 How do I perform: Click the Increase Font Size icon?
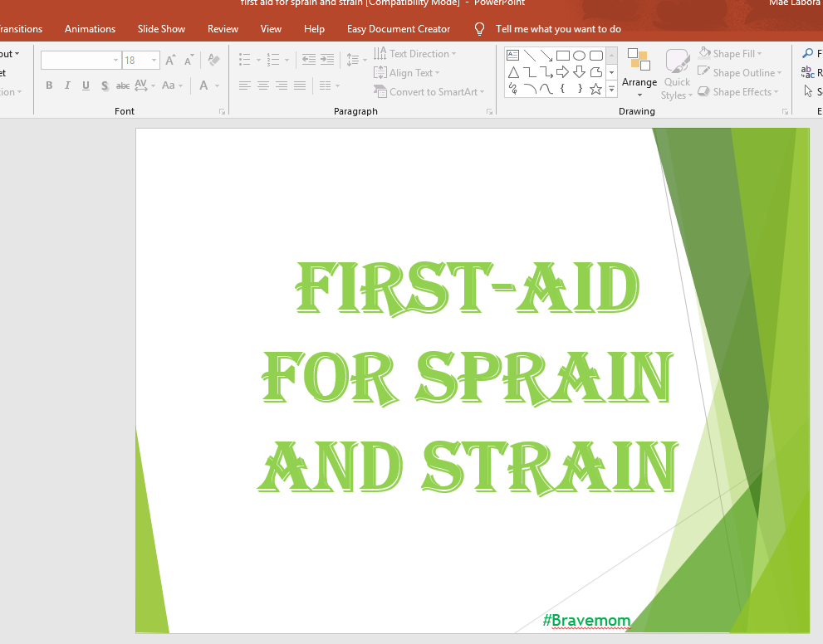pos(170,61)
